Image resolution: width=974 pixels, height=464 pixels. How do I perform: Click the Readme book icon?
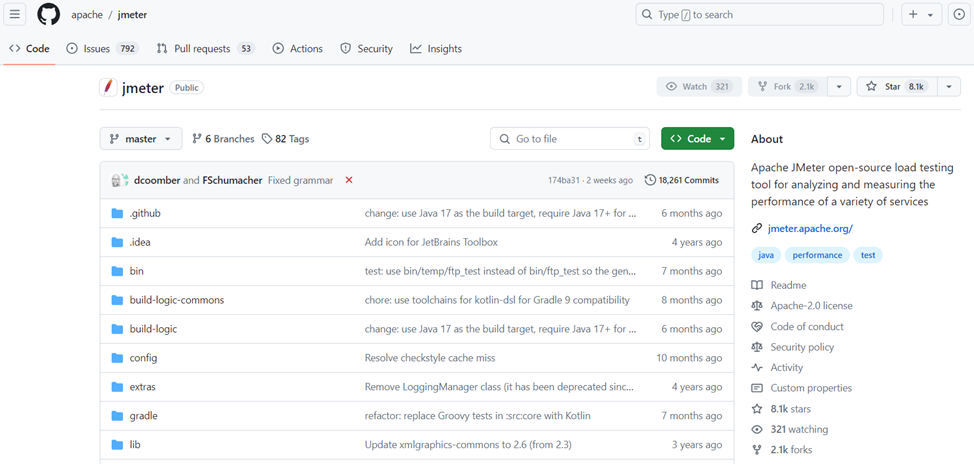click(x=757, y=285)
